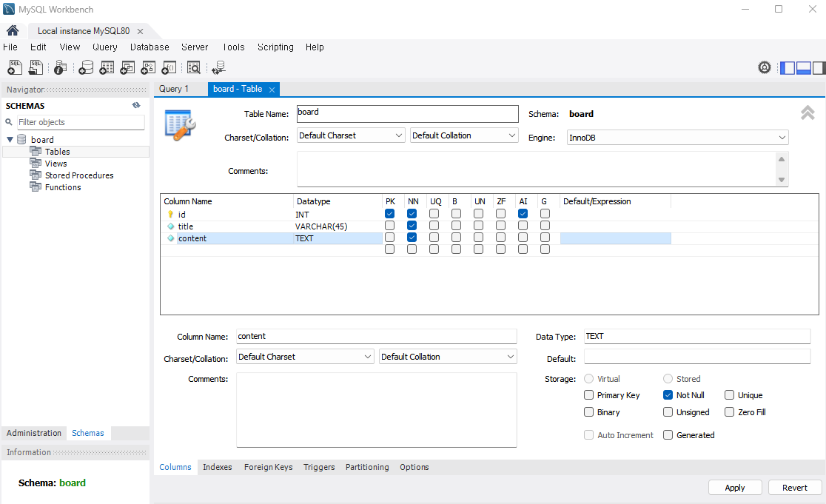Search table data toolbar icon
826x504 pixels.
coord(194,67)
